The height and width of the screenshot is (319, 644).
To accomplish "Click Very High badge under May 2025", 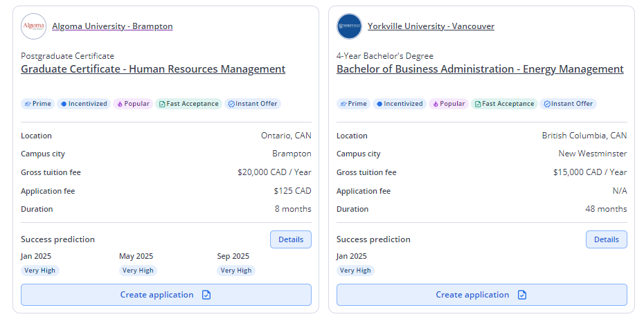I will 138,271.
